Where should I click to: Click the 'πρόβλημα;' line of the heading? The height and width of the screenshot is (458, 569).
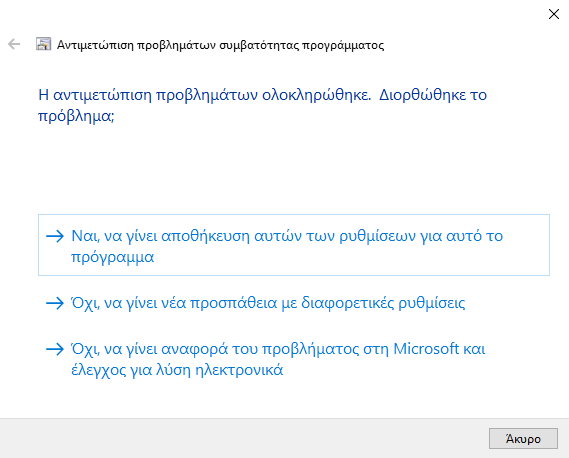(x=76, y=116)
